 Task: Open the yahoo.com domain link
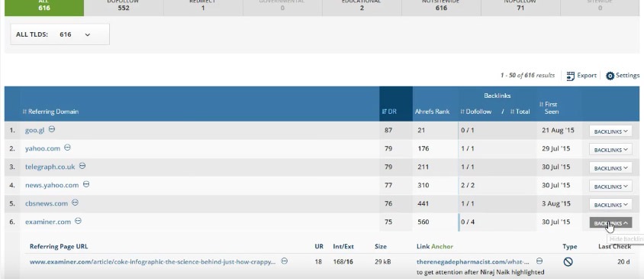(x=42, y=148)
